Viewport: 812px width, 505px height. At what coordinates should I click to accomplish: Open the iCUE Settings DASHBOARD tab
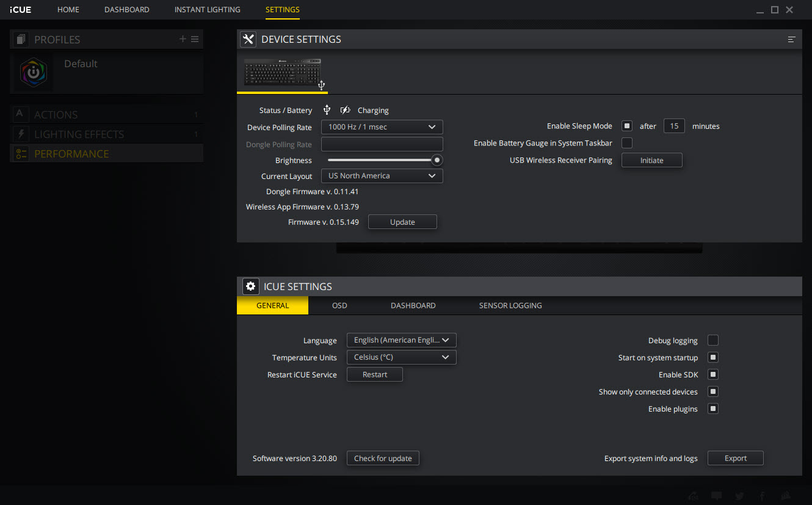[x=413, y=305]
